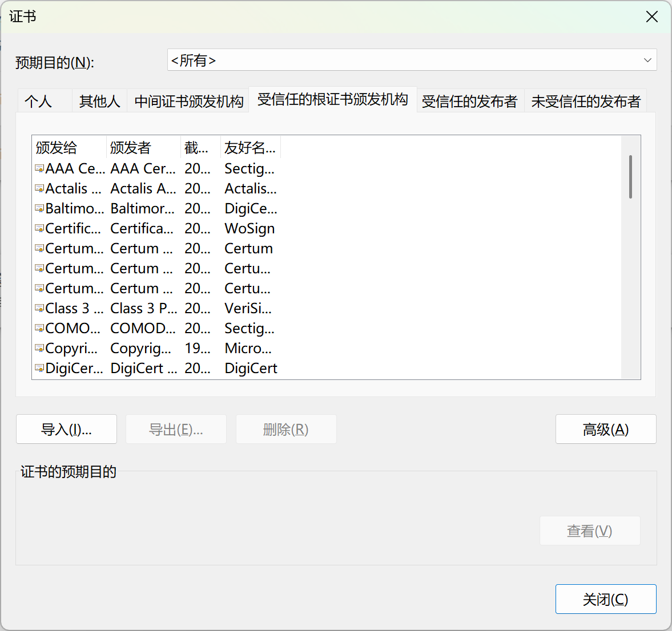Screen dimensions: 672x631
Task: Select the 受信任的根证书颁发机构 tab
Action: pyautogui.click(x=332, y=99)
